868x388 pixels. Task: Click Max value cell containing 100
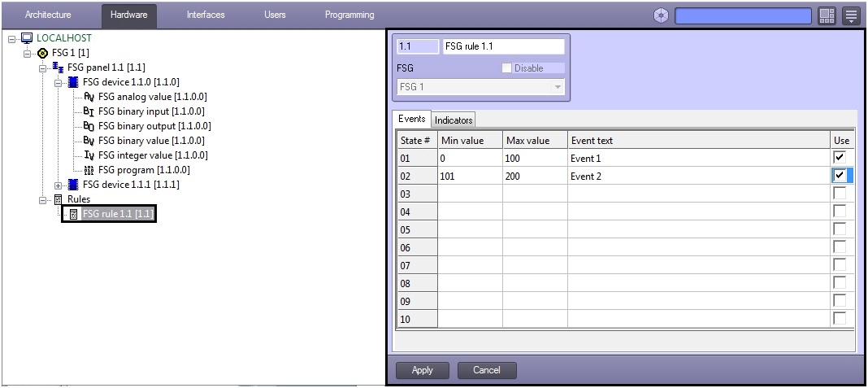535,158
